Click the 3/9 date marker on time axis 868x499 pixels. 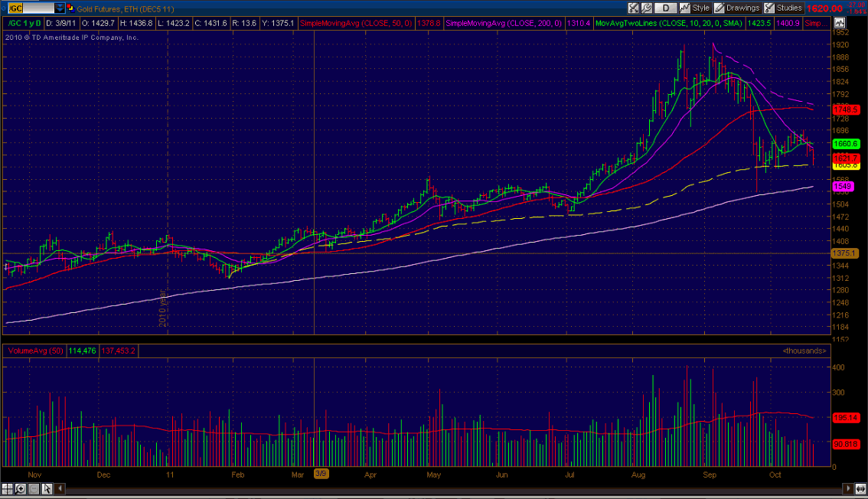coord(321,474)
